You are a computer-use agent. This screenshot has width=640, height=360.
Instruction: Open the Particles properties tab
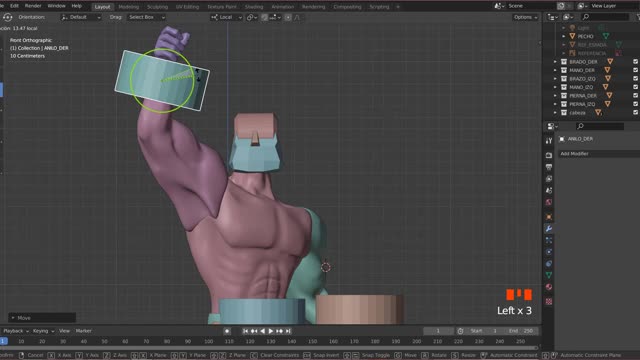coord(549,240)
